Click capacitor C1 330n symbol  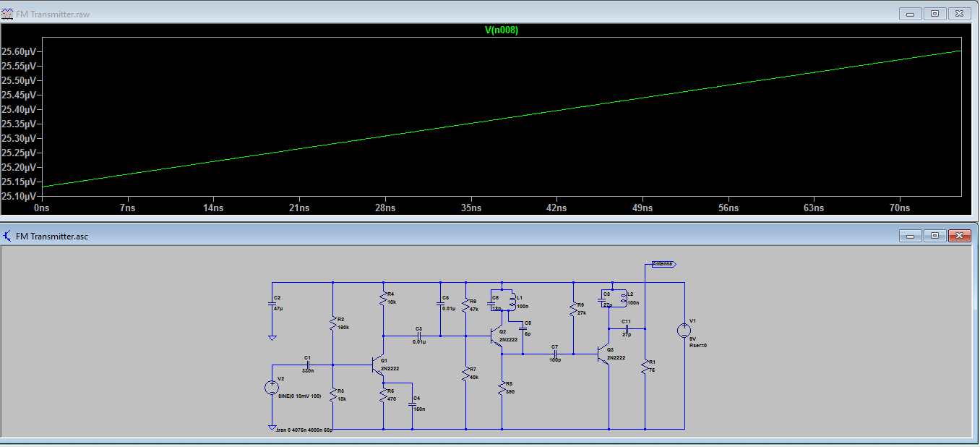coord(308,365)
